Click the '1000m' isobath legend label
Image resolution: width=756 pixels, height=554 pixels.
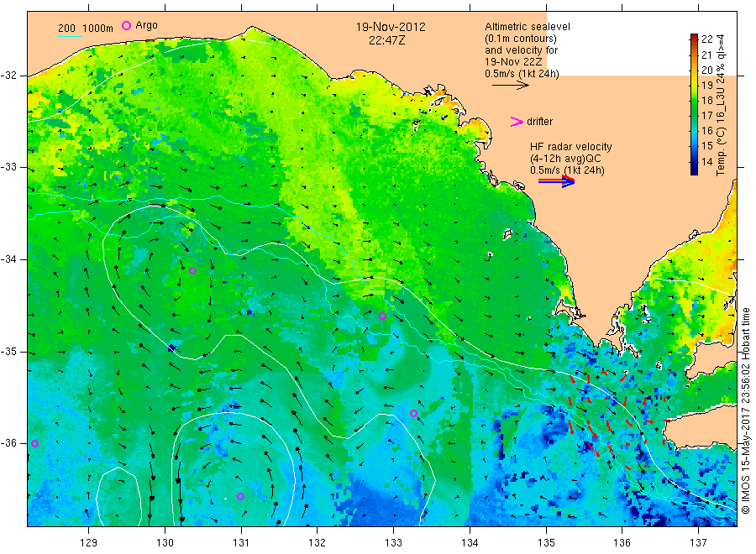[x=98, y=29]
